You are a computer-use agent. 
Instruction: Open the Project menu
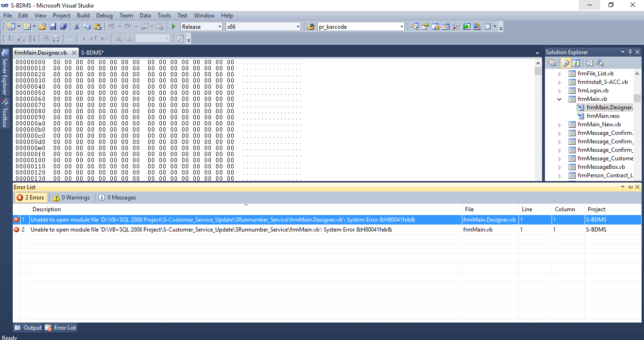pos(61,16)
